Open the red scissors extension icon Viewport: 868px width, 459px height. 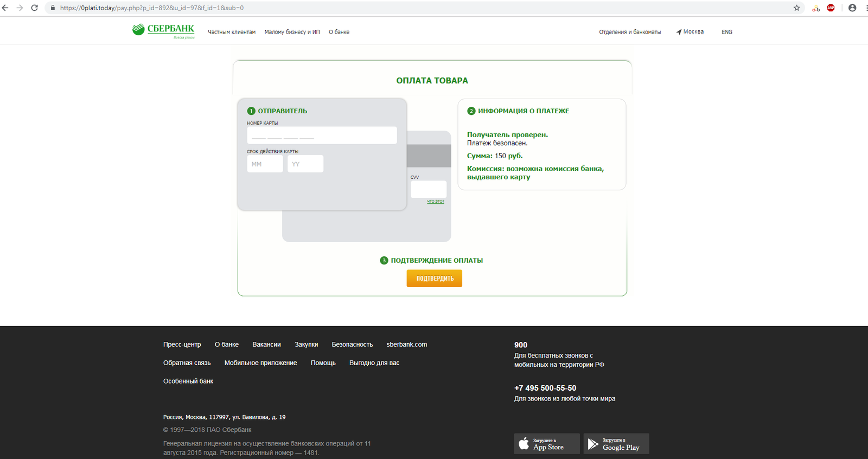point(816,8)
